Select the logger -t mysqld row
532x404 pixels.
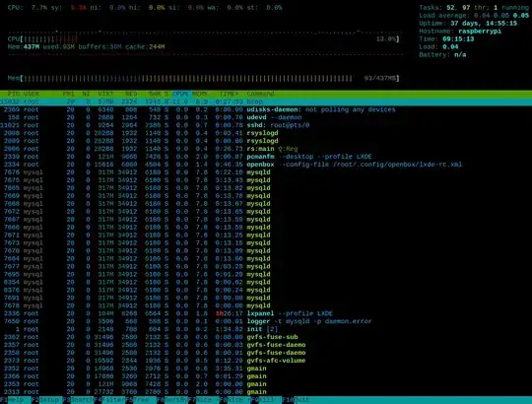point(266,321)
